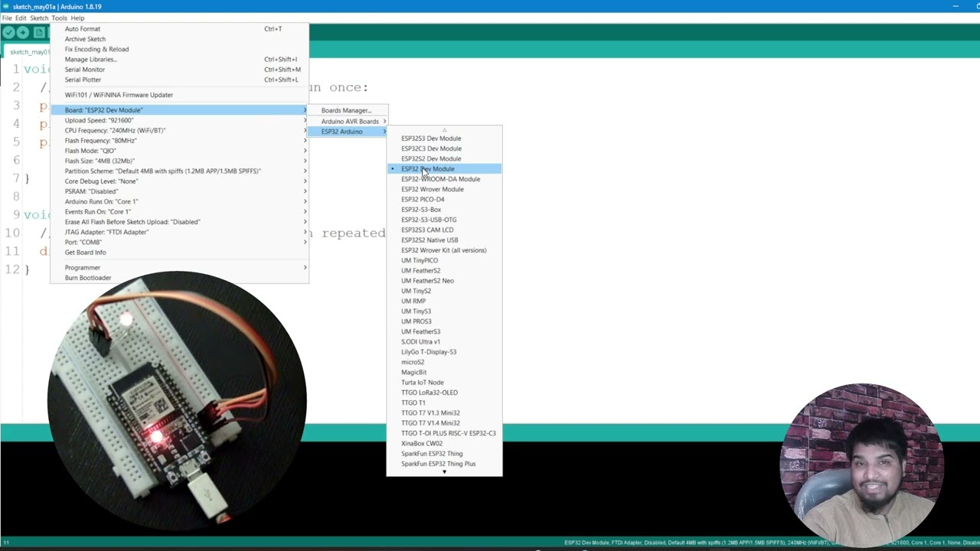
Task: Click the Upload arrow toolbar icon
Action: (23, 32)
